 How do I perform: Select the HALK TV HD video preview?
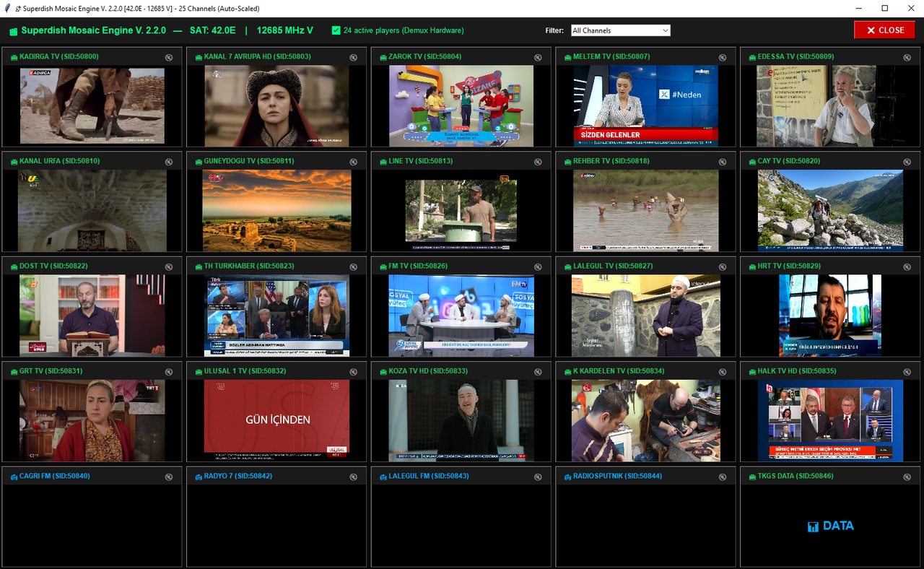coord(831,420)
